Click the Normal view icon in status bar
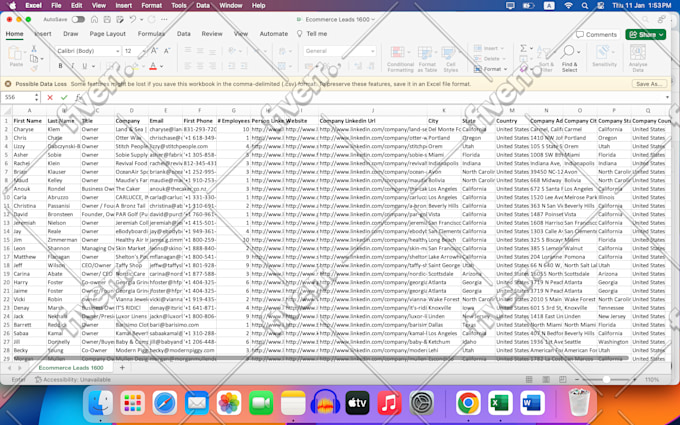This screenshot has height=425, width=680. [529, 379]
